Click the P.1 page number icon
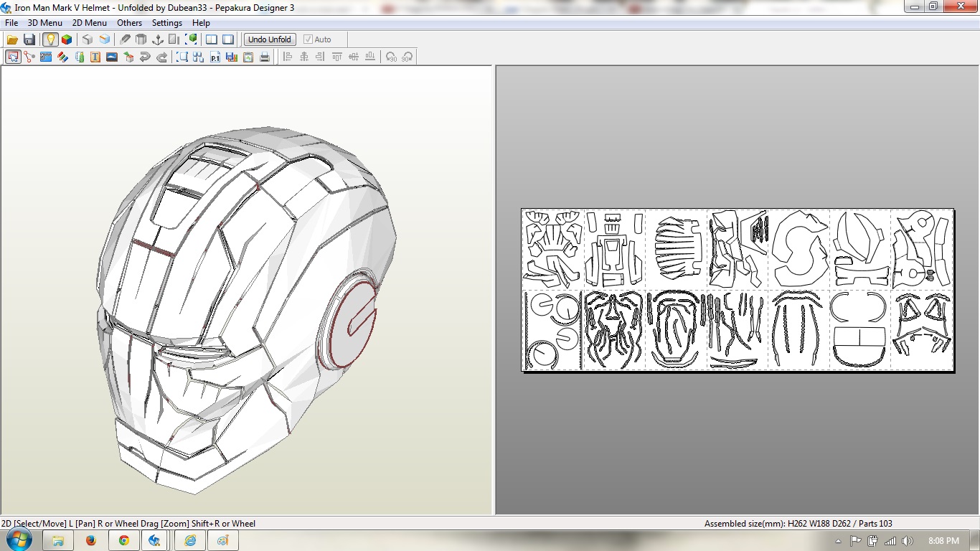The width and height of the screenshot is (980, 551). tap(215, 57)
